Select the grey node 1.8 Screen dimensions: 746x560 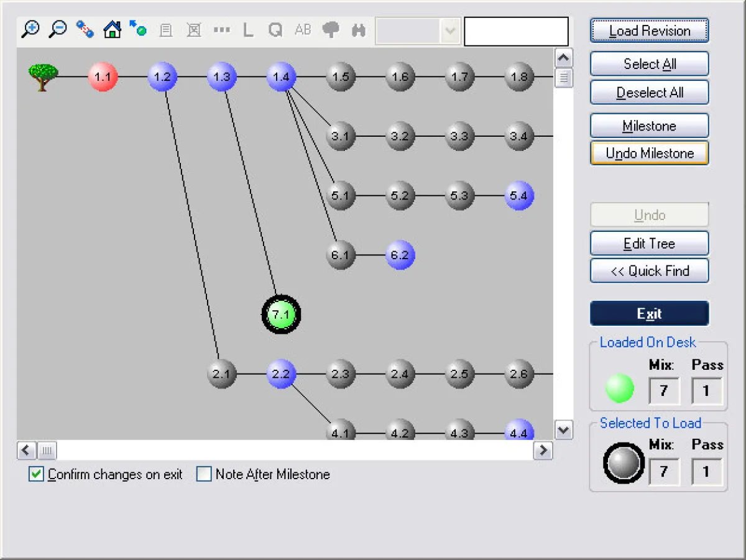coord(519,77)
